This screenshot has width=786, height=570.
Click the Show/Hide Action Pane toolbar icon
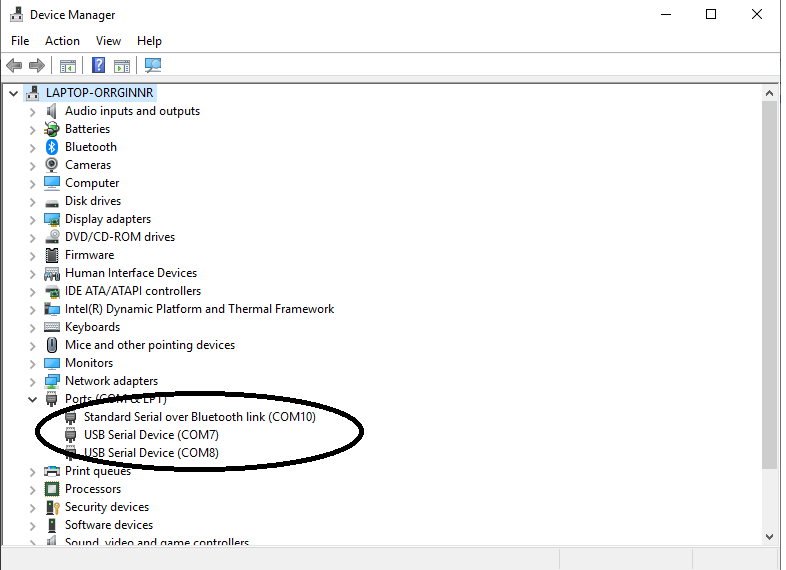click(122, 66)
